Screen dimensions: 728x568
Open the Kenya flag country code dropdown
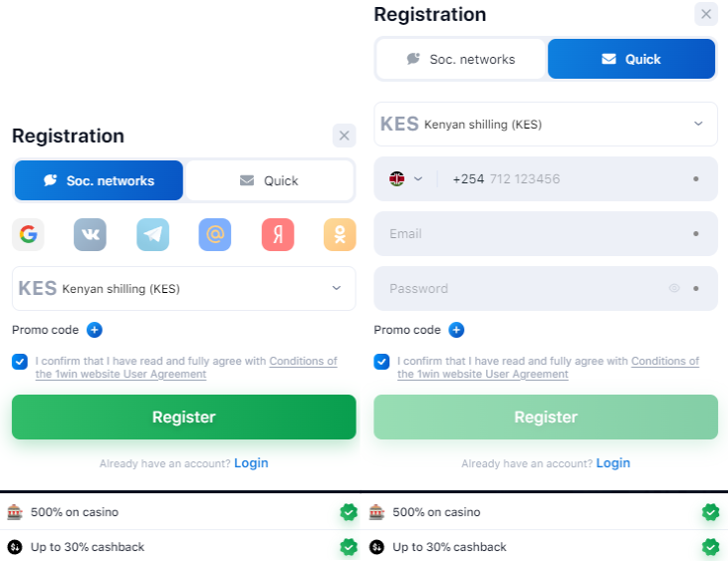click(406, 179)
